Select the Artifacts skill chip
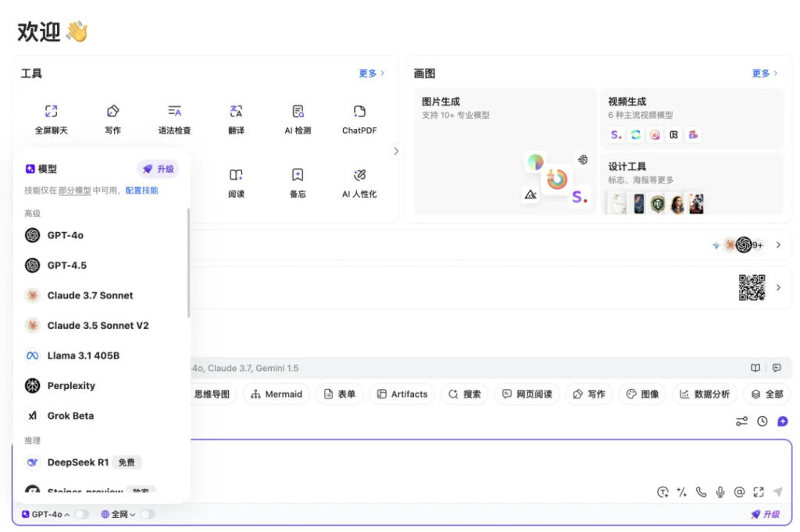This screenshot has width=800, height=532. point(402,395)
